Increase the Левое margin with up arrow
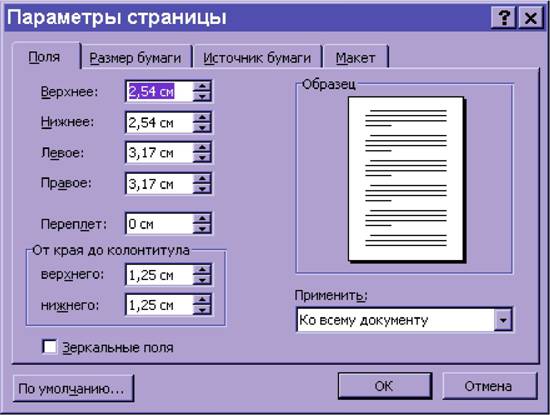 coord(202,147)
